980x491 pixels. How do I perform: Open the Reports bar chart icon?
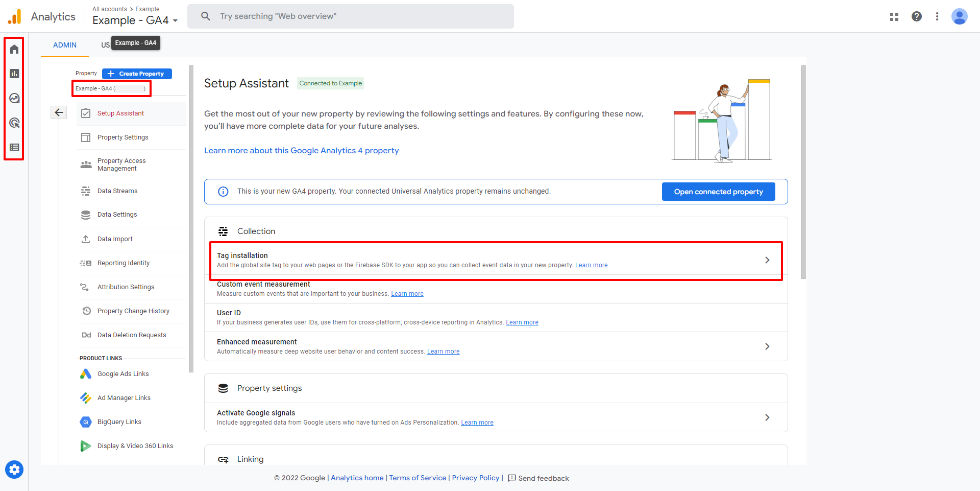[x=14, y=74]
